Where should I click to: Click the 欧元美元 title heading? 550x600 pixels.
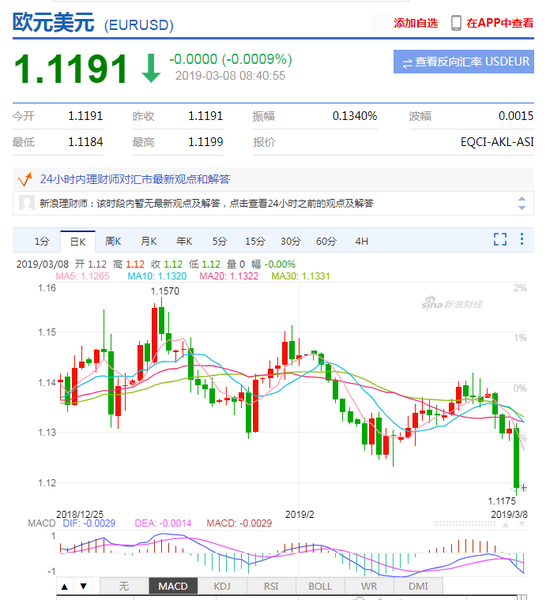point(53,23)
